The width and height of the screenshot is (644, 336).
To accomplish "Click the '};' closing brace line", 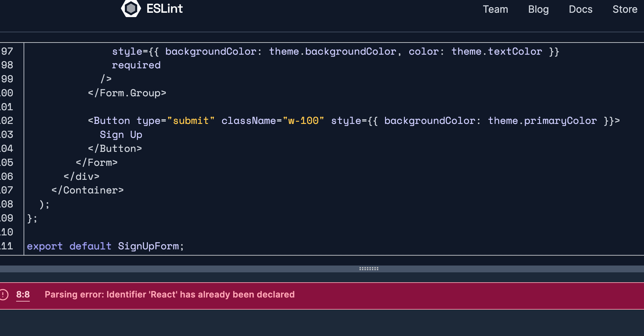I will [32, 218].
